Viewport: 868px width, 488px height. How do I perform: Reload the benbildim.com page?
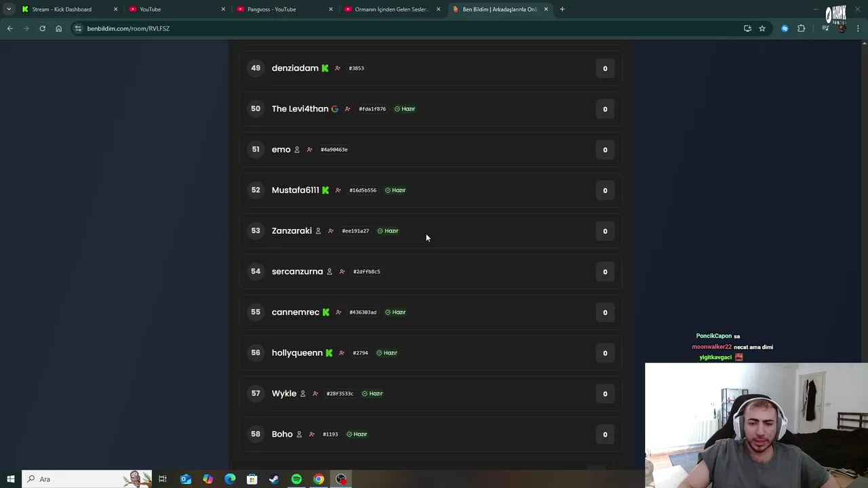click(x=42, y=28)
